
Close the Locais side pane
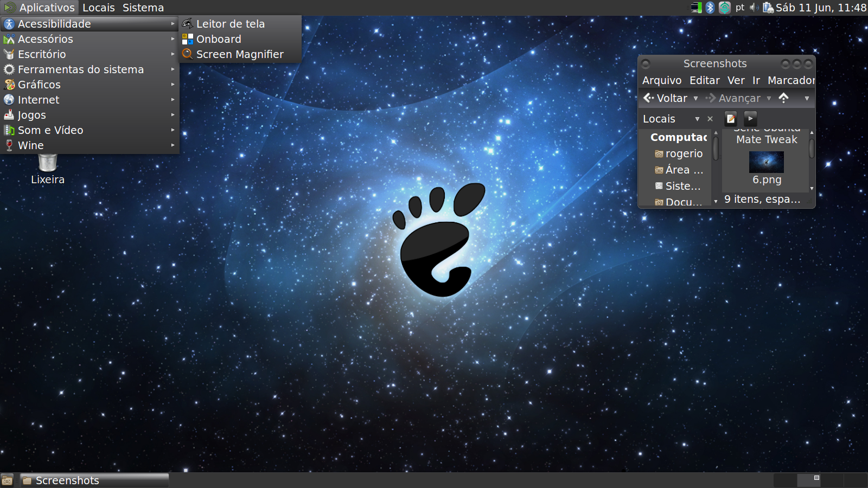(x=710, y=119)
